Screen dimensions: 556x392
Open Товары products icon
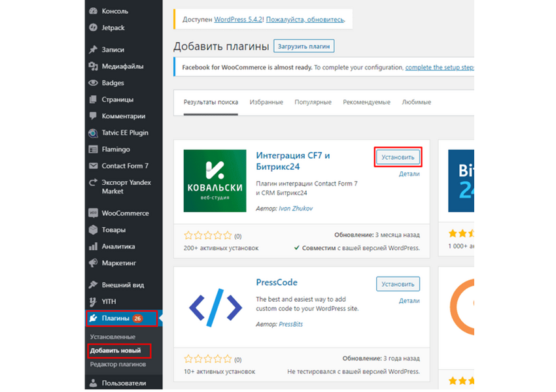tap(93, 230)
